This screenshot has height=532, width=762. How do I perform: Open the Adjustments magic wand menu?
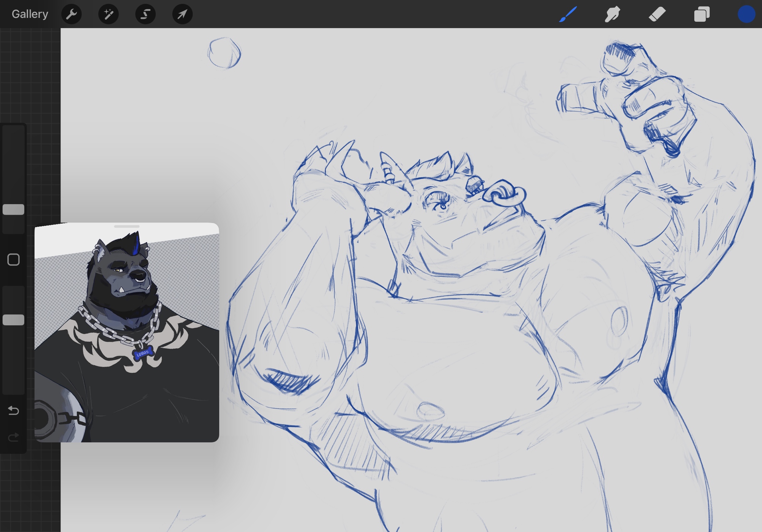tap(108, 14)
